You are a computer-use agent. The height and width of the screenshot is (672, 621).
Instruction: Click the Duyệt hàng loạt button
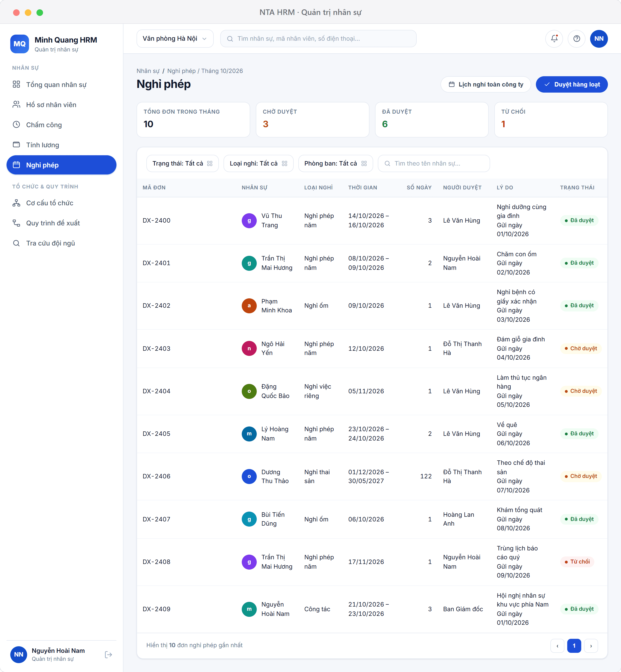tap(572, 84)
